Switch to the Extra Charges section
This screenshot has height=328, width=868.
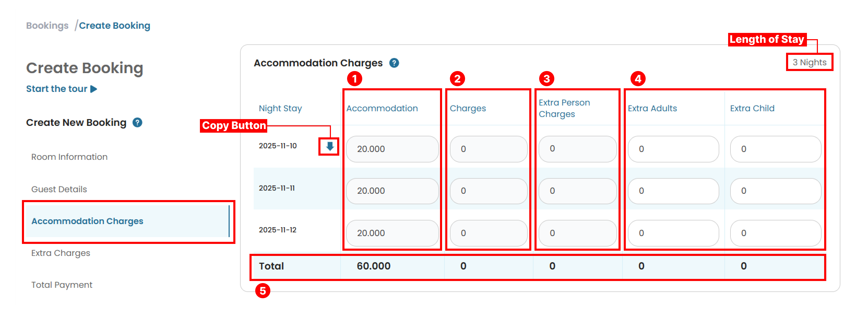[x=61, y=253]
